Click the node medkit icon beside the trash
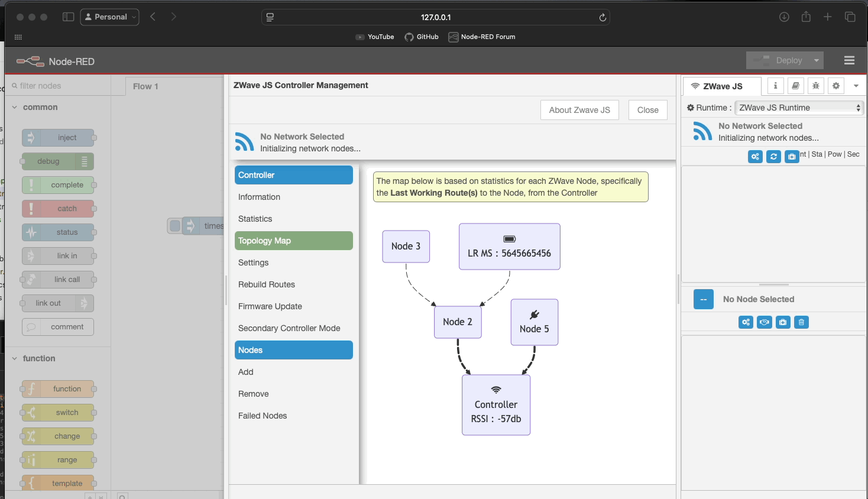868x499 pixels. pos(783,322)
